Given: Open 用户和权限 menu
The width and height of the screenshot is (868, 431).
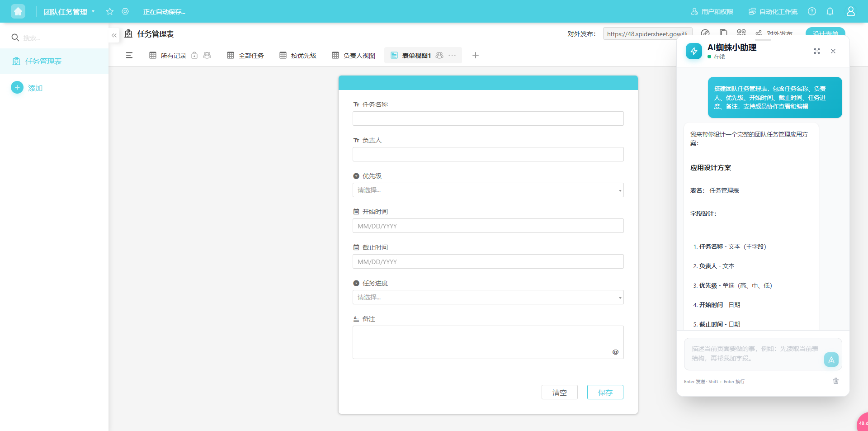Looking at the screenshot, I should coord(712,12).
